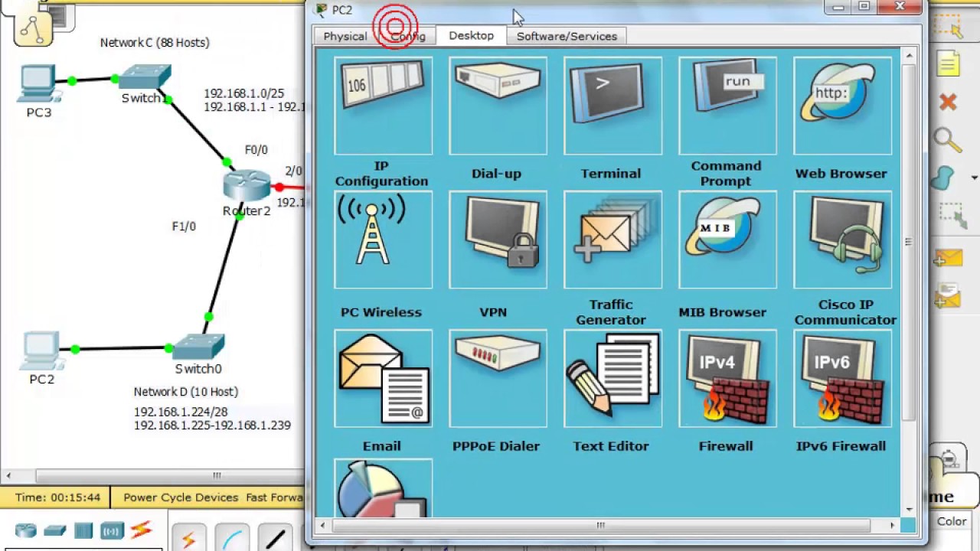Open the Text Editor
The image size is (980, 551).
click(x=612, y=378)
